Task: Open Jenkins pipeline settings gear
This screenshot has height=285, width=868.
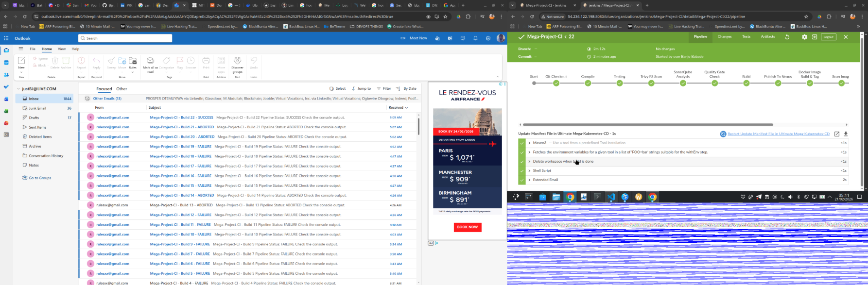Action: coord(804,37)
